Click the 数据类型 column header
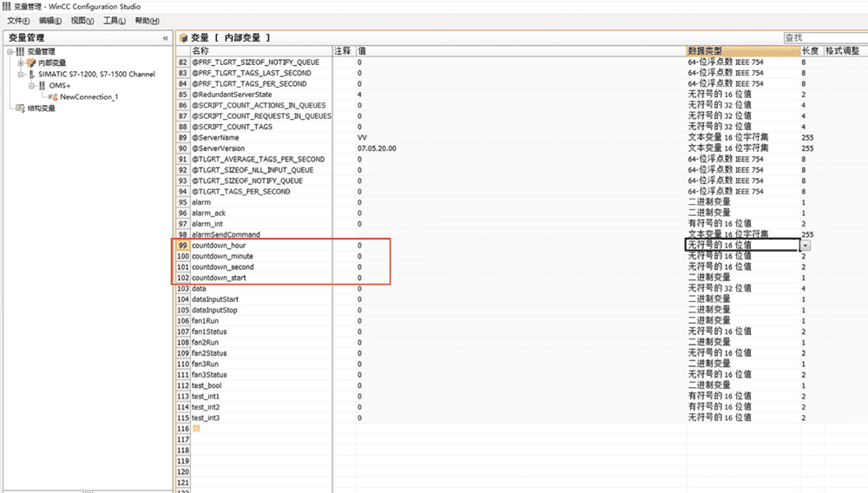This screenshot has width=868, height=493. point(704,51)
